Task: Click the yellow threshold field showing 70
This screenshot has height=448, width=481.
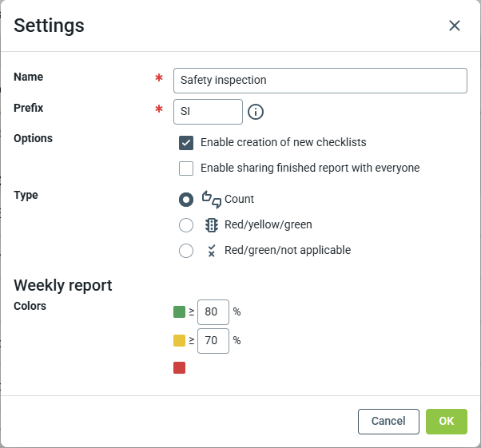Action: 213,341
